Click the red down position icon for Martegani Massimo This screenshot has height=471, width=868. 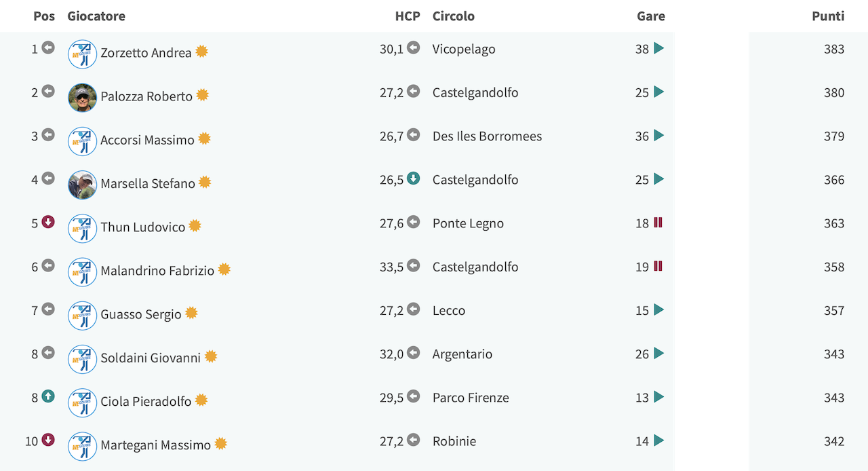(x=47, y=440)
